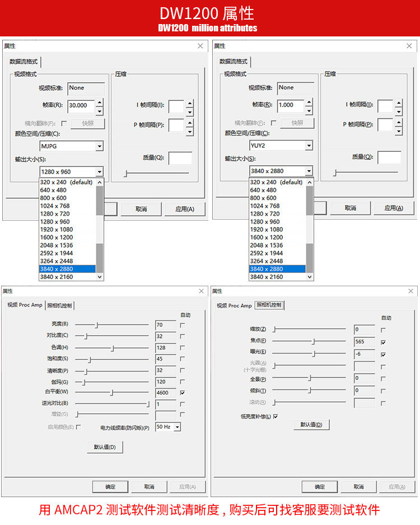The width and height of the screenshot is (420, 525).
Task: Click resolution list down arrow in MJPG dialog
Action: point(99,277)
